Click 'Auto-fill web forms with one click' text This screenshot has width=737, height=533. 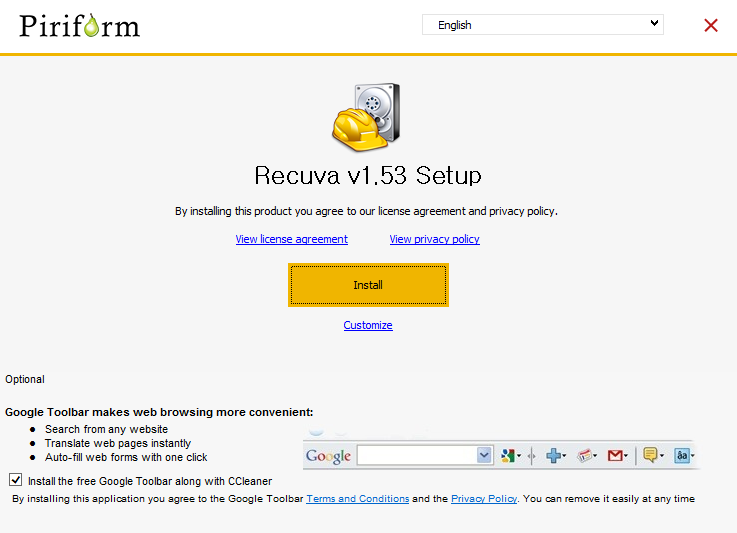point(126,457)
